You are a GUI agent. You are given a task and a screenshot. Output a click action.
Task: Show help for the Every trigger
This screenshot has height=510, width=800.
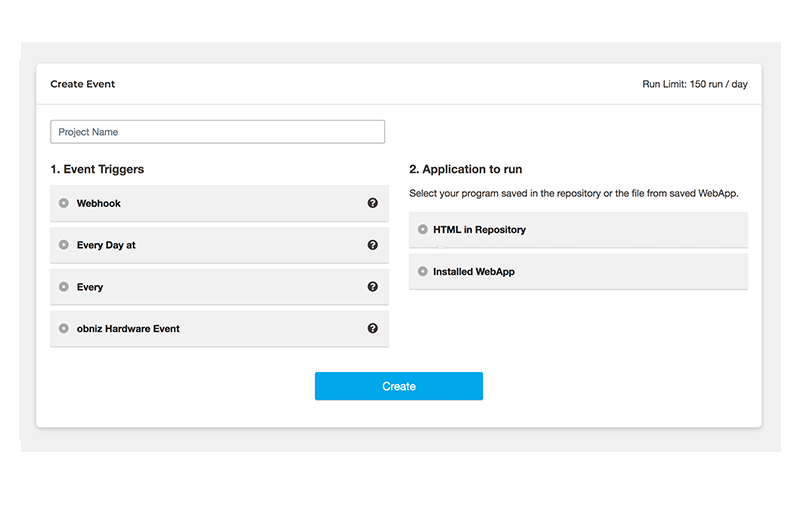373,287
